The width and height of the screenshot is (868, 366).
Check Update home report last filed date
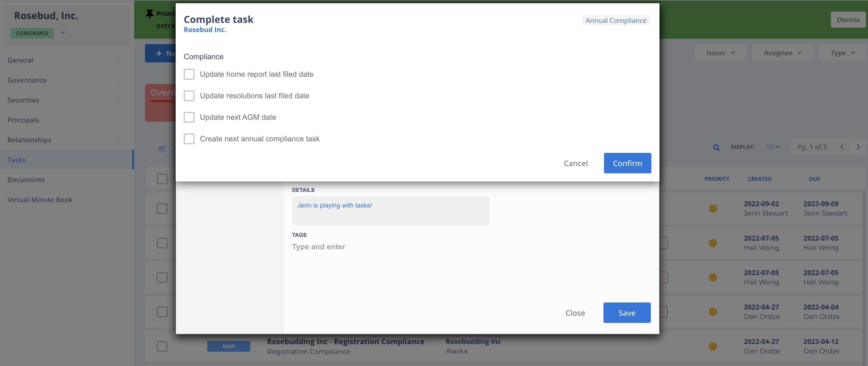189,74
